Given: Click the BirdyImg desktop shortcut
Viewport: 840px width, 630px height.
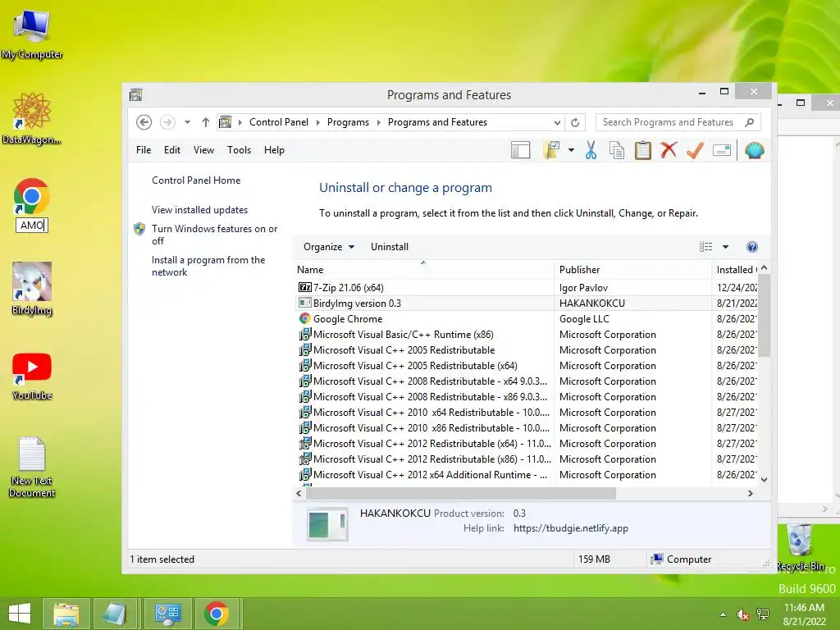Looking at the screenshot, I should tap(32, 289).
